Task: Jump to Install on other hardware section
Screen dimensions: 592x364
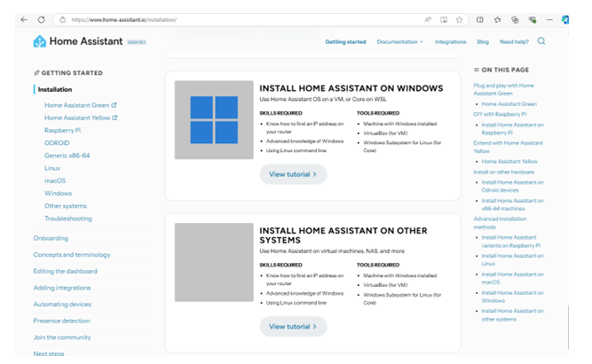Action: (x=504, y=172)
